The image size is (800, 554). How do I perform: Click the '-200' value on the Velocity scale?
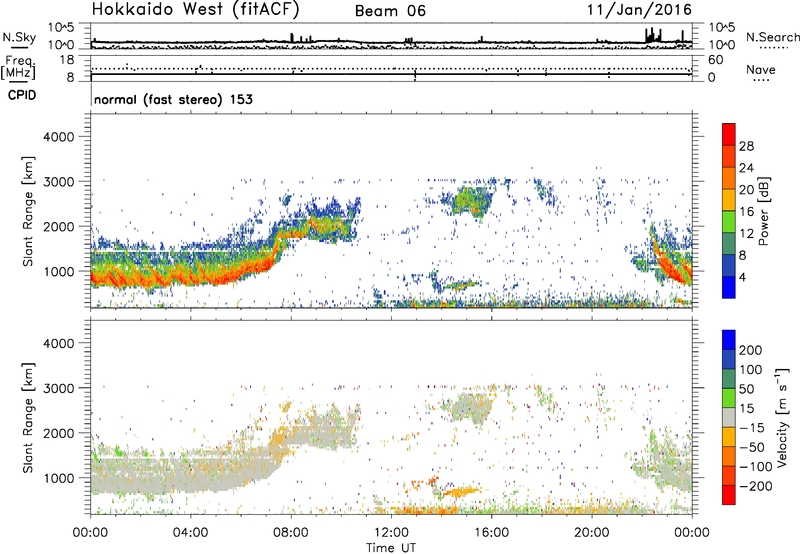coord(756,486)
